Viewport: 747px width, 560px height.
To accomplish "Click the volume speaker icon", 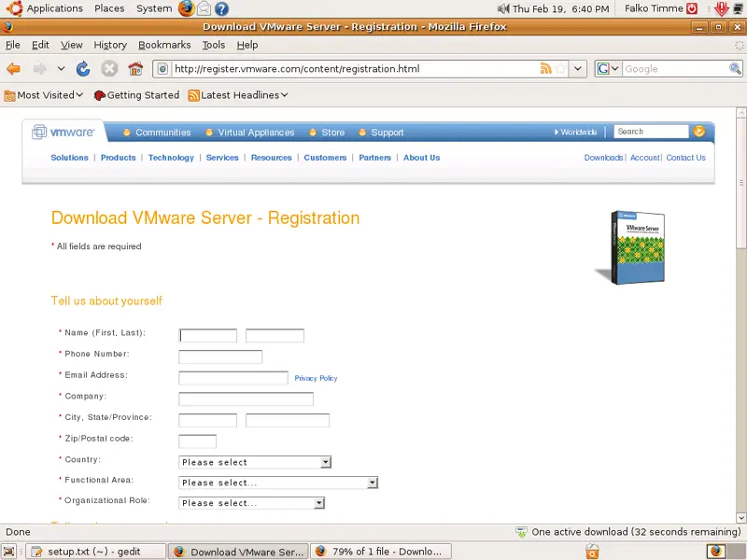I will point(503,8).
